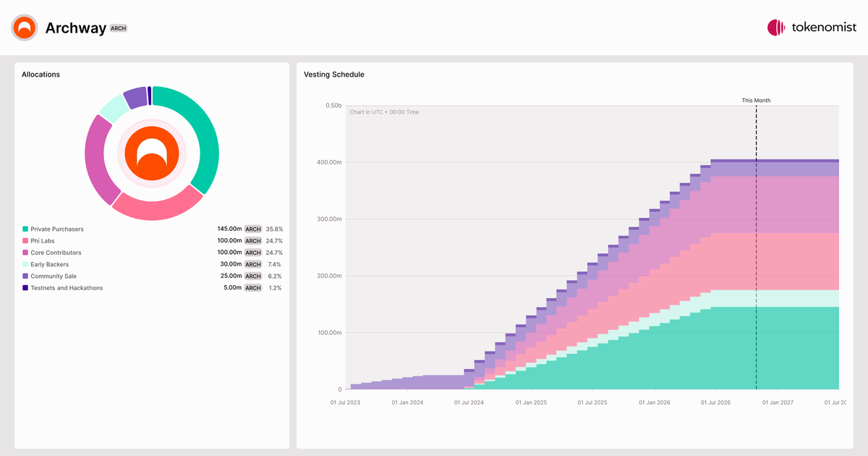This screenshot has width=868, height=456.
Task: Click the Community Sale legend label
Action: pyautogui.click(x=54, y=276)
